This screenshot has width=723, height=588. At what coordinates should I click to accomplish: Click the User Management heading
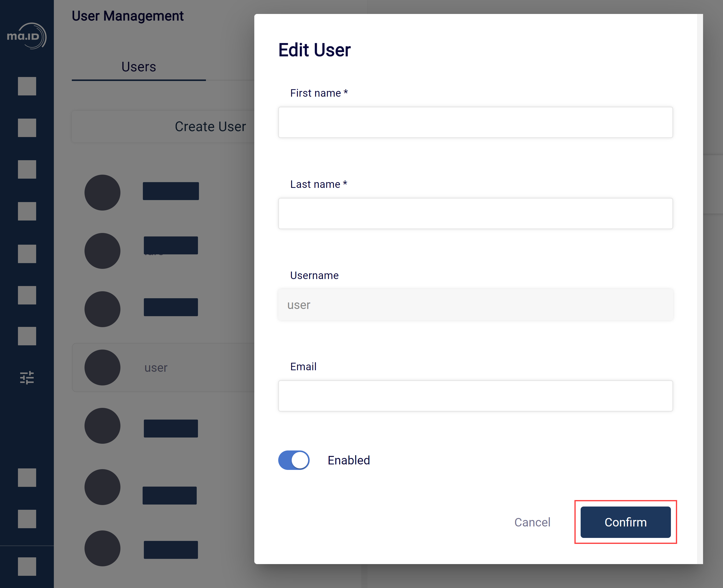pos(128,16)
